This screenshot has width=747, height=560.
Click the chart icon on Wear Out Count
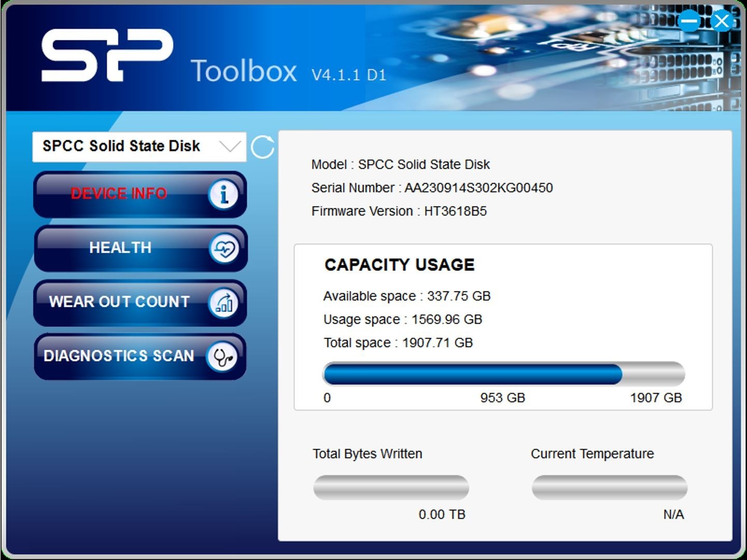tap(223, 303)
